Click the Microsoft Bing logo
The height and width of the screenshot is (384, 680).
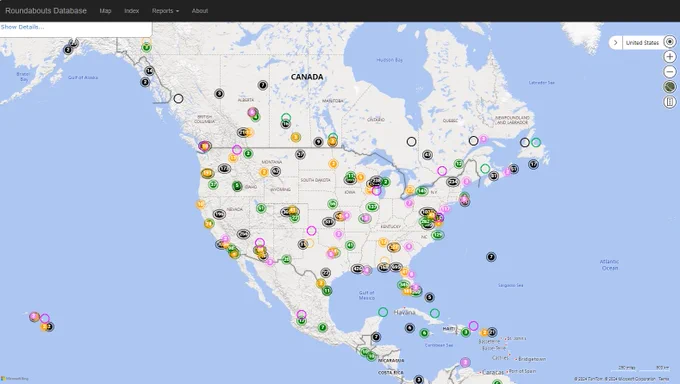point(15,379)
